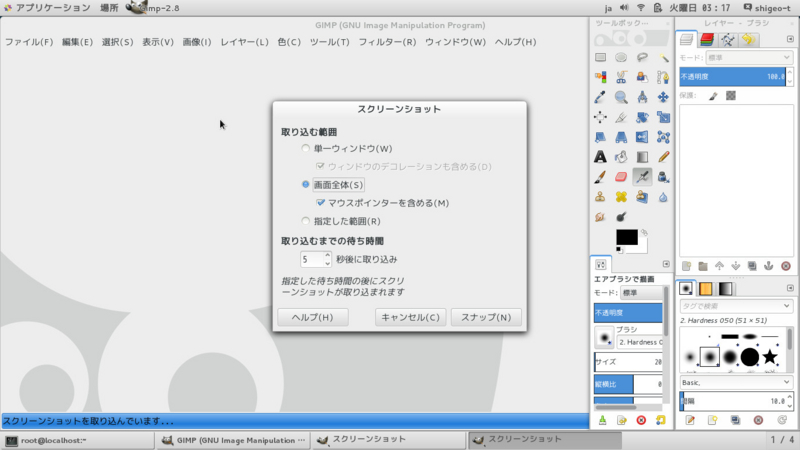Select the Free Select lasso tool

642,57
